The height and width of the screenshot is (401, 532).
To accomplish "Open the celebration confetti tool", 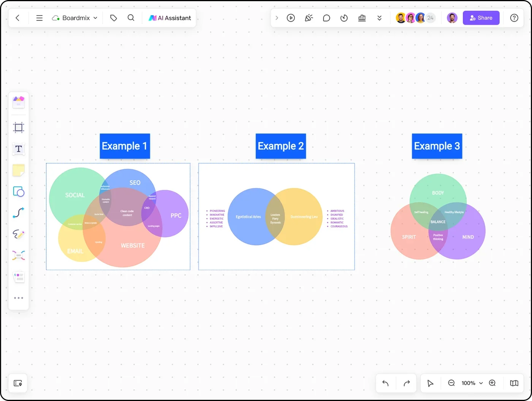I will click(309, 18).
